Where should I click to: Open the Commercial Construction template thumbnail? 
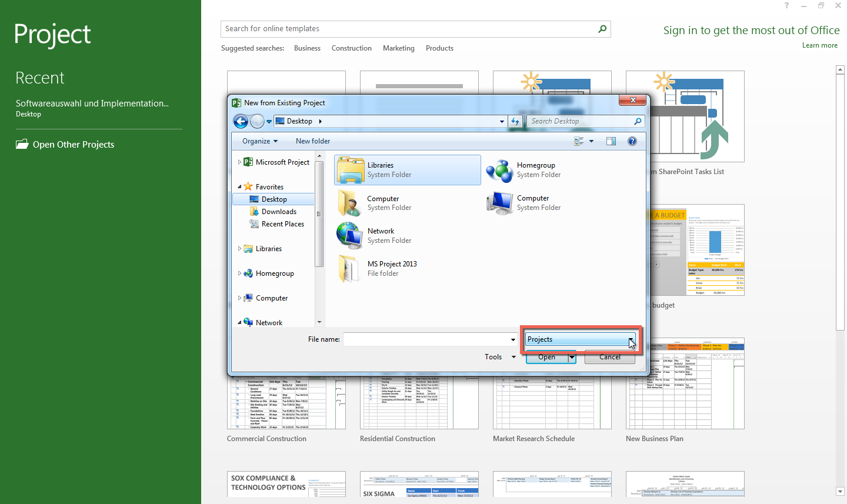pos(286,403)
